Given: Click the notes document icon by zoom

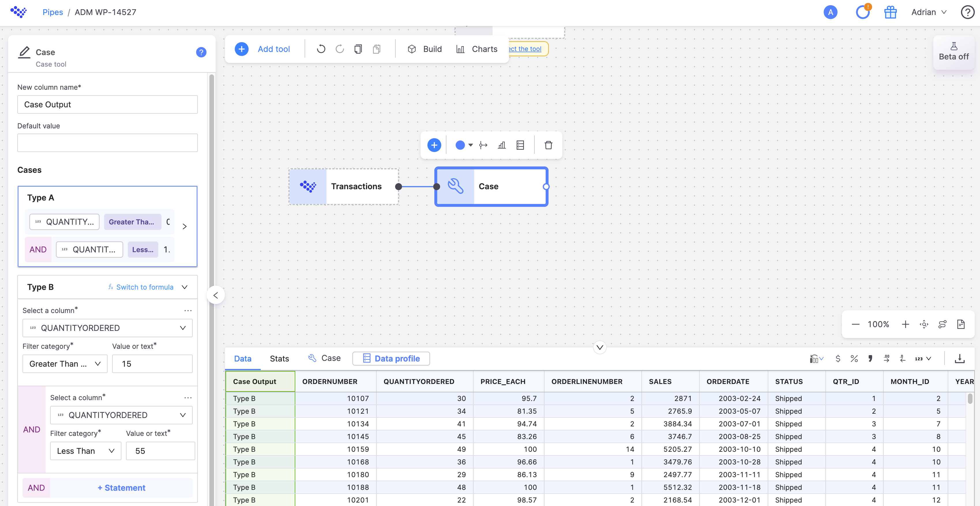Looking at the screenshot, I should tap(961, 324).
